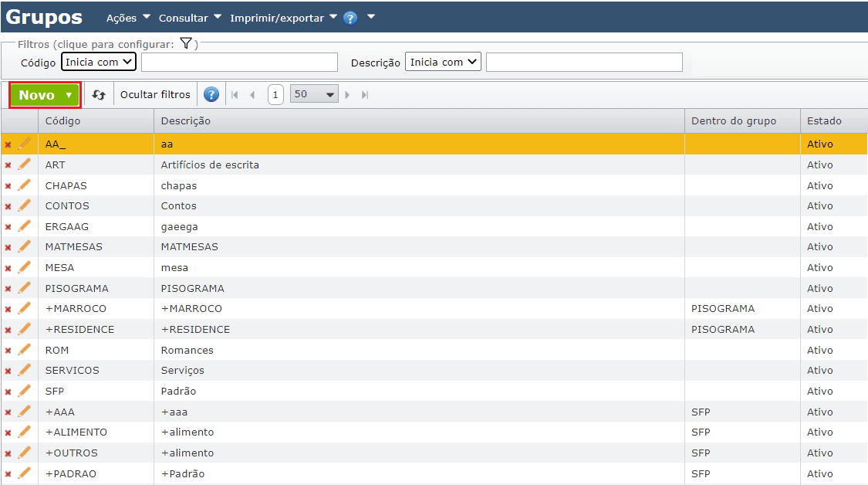Edit the CONTOS group
Image resolution: width=868 pixels, height=485 pixels.
[x=24, y=205]
